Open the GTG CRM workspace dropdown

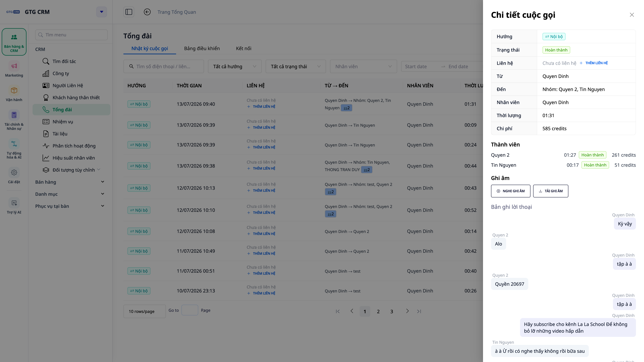101,12
